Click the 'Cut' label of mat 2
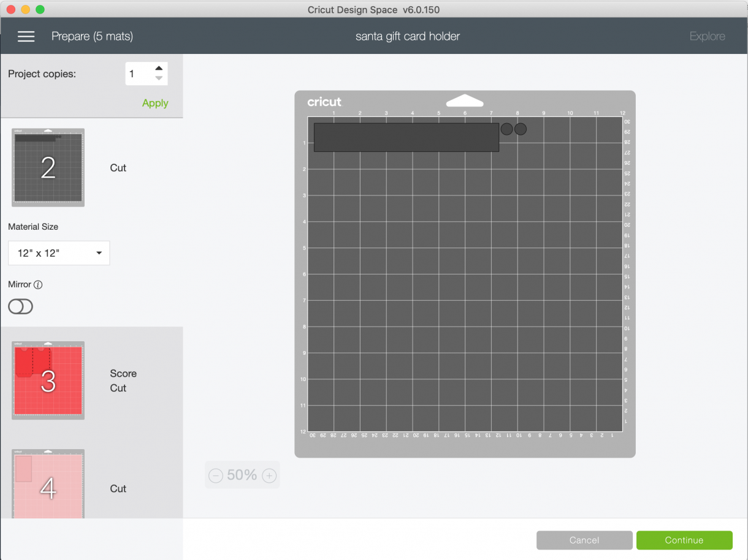This screenshot has width=748, height=560. (x=118, y=167)
